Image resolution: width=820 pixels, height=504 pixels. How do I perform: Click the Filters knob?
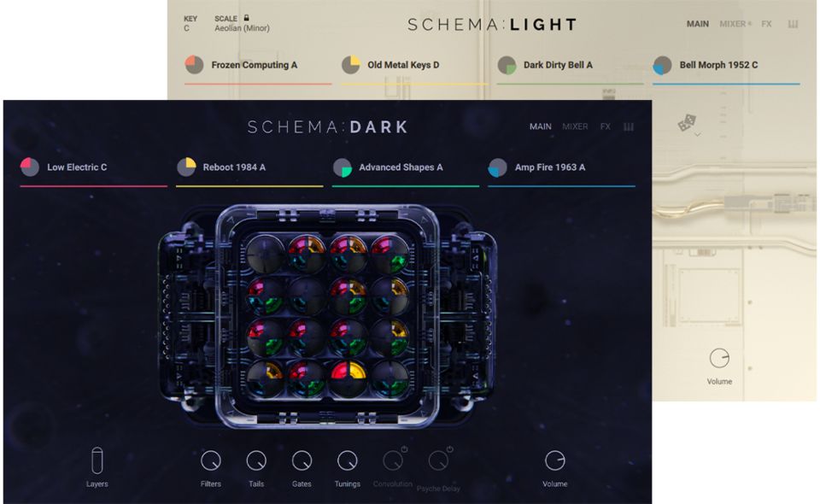[211, 460]
